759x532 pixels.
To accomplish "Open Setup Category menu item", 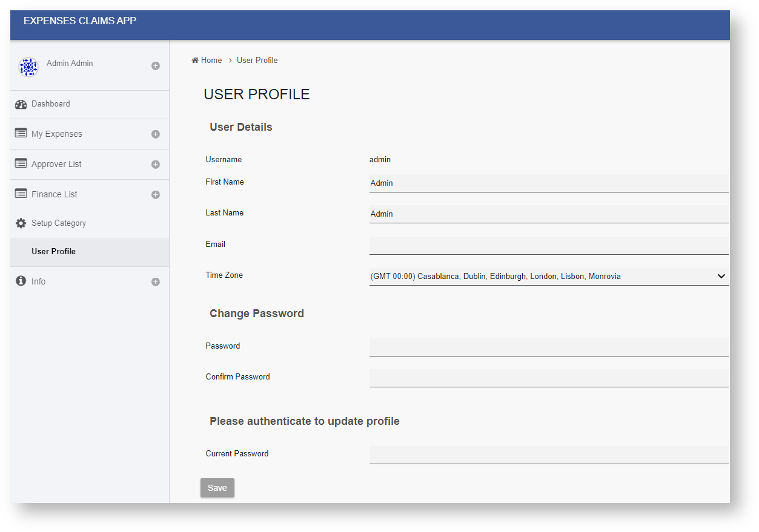I will [59, 223].
